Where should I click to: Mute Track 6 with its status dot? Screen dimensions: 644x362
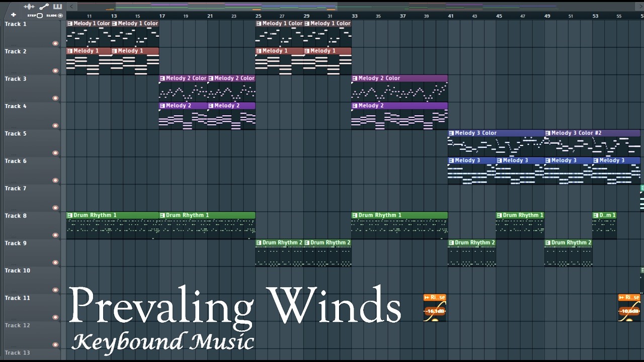(x=55, y=180)
